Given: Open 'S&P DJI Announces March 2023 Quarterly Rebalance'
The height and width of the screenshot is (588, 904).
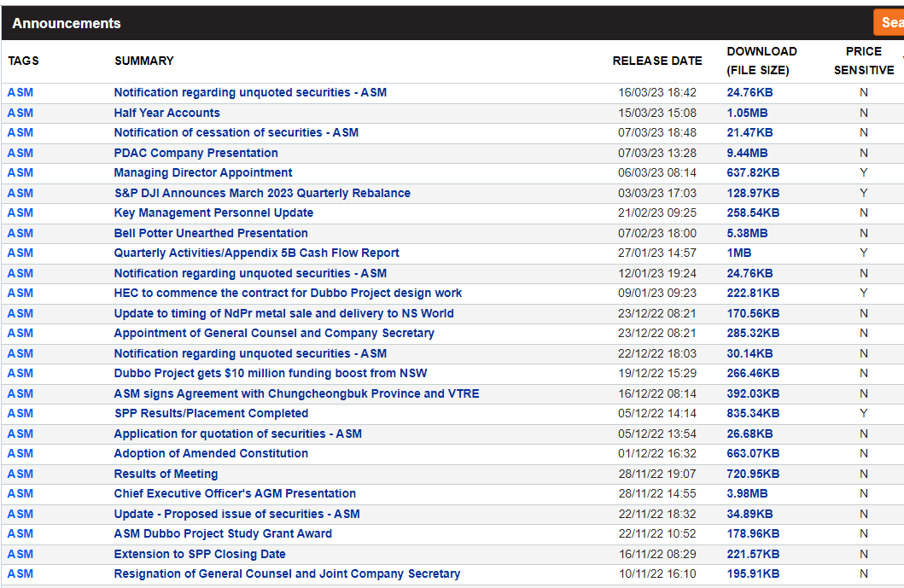Looking at the screenshot, I should pyautogui.click(x=262, y=193).
